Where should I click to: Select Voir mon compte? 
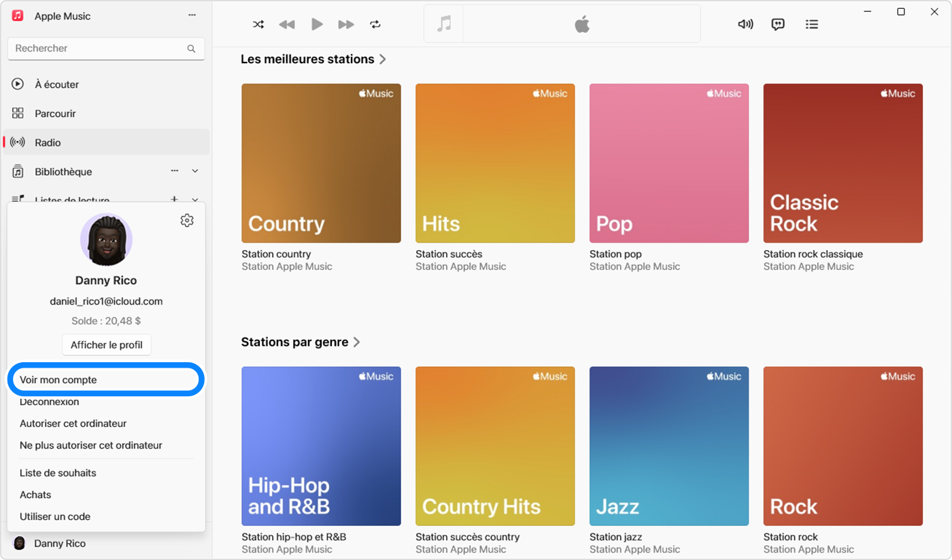tap(106, 380)
